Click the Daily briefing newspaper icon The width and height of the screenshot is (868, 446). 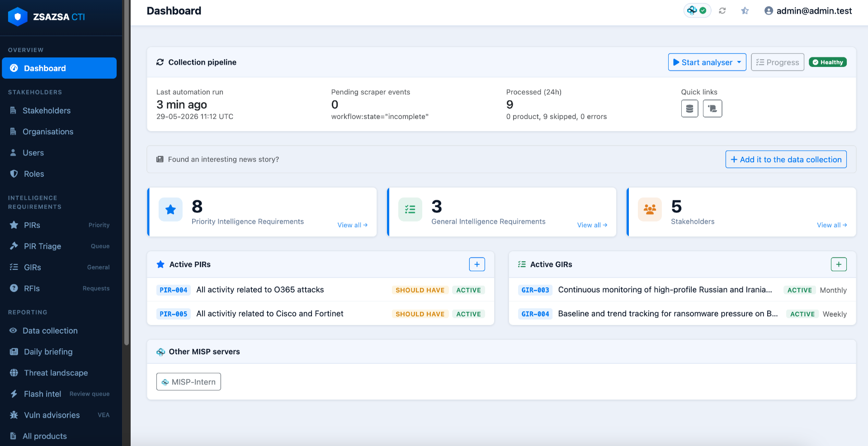(14, 352)
